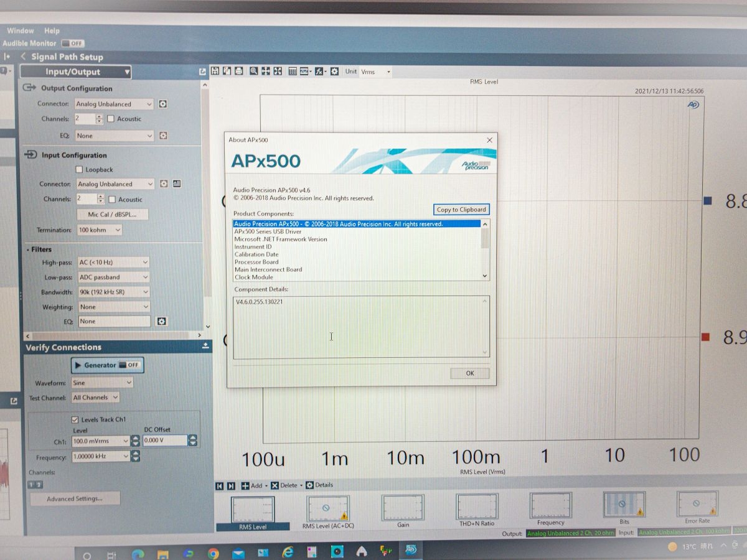Viewport: 747px width, 560px height.
Task: Open the Waveform Sine dropdown
Action: tap(102, 383)
